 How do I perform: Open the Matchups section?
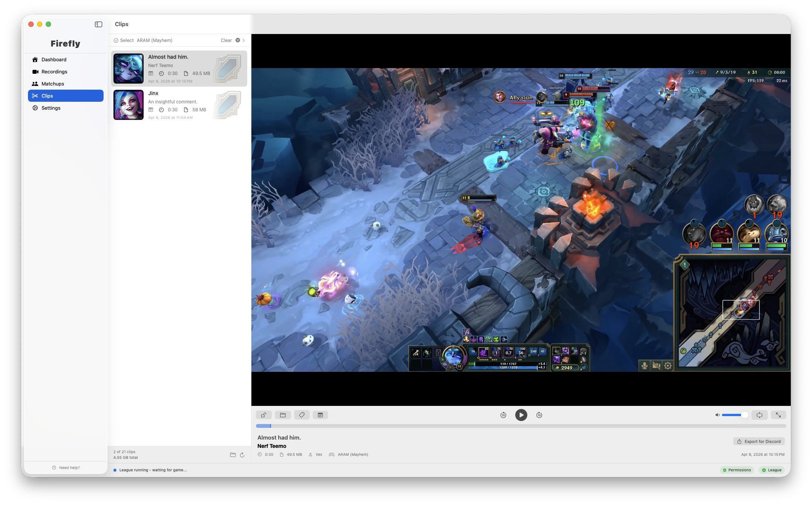tap(66, 84)
